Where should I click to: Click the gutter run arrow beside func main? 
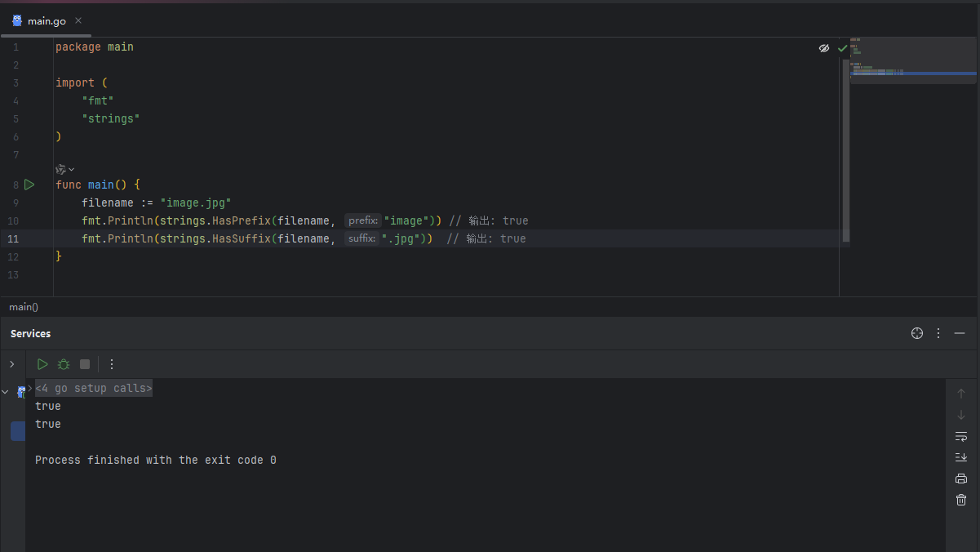tap(29, 185)
